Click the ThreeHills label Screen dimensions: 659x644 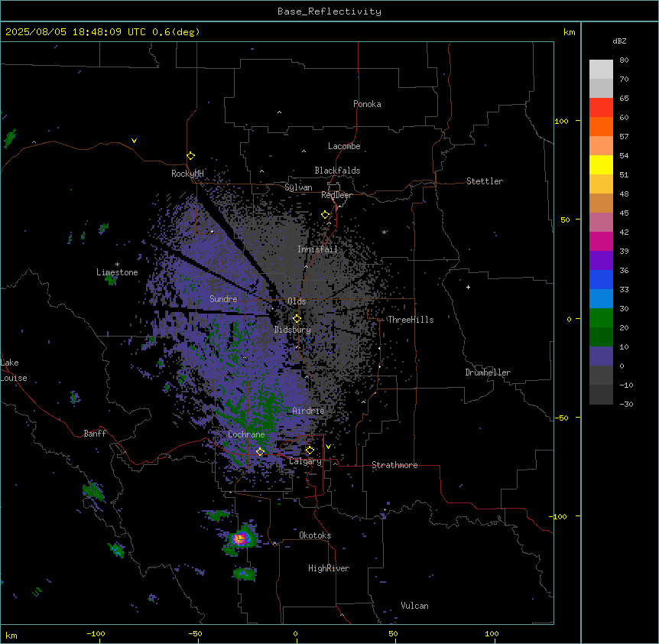411,320
